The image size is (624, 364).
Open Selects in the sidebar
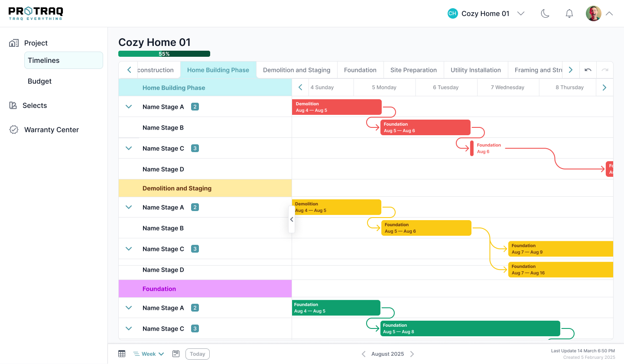click(35, 106)
